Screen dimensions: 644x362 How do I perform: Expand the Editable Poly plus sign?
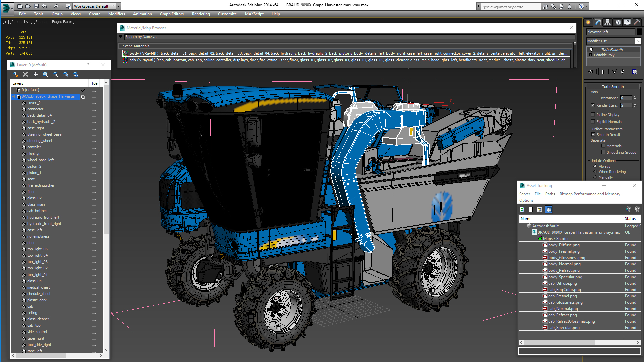click(591, 55)
